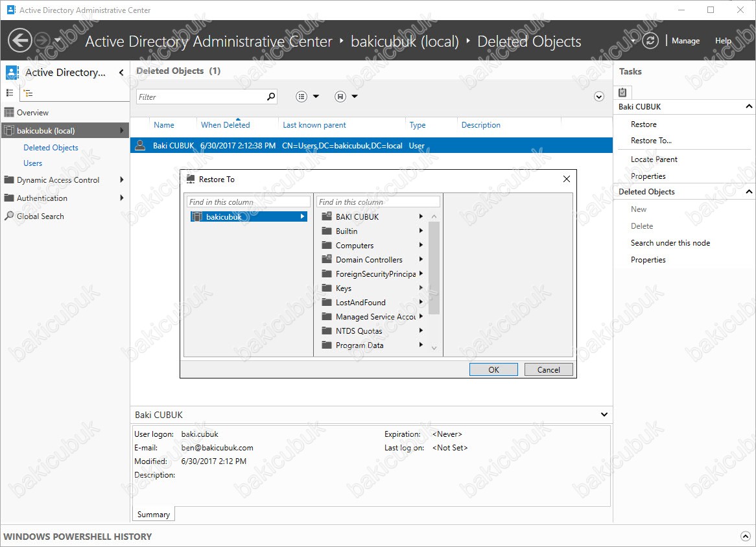
Task: Click the second Find in this column field
Action: pos(378,202)
